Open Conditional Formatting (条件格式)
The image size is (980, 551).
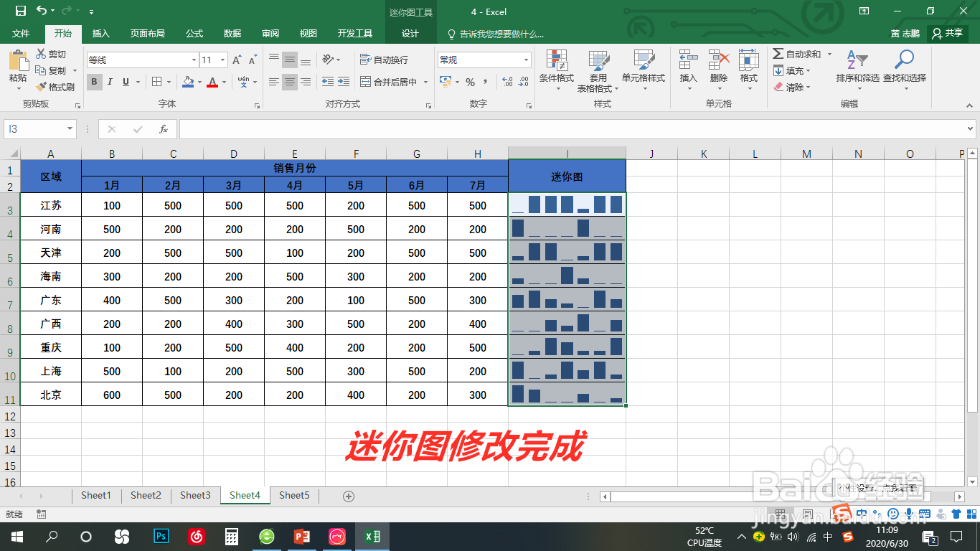pyautogui.click(x=557, y=70)
